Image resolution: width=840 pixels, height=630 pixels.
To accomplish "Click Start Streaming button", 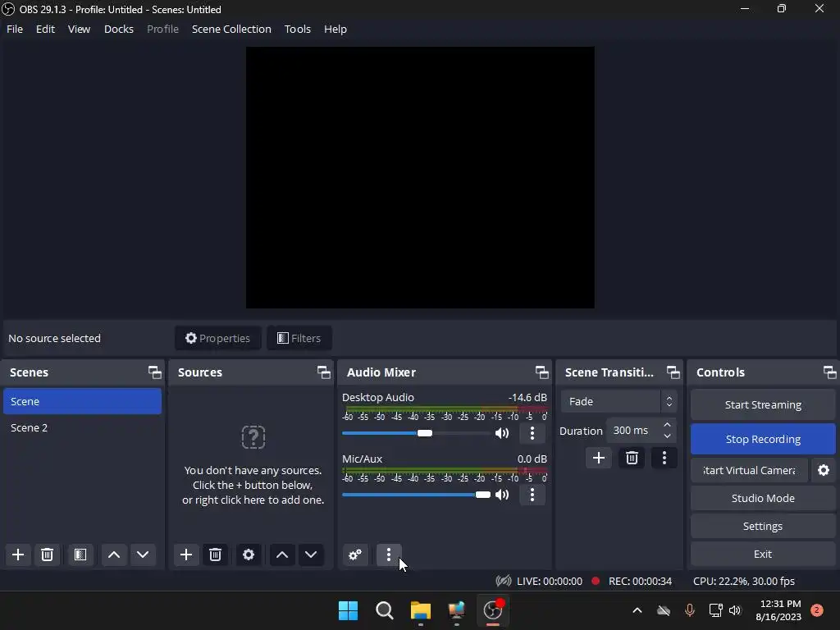I will (763, 405).
